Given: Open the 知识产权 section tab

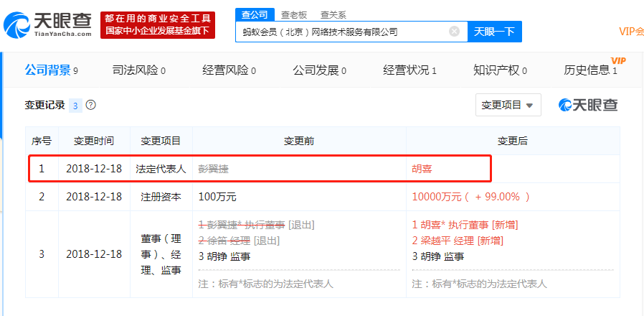Looking at the screenshot, I should [500, 70].
